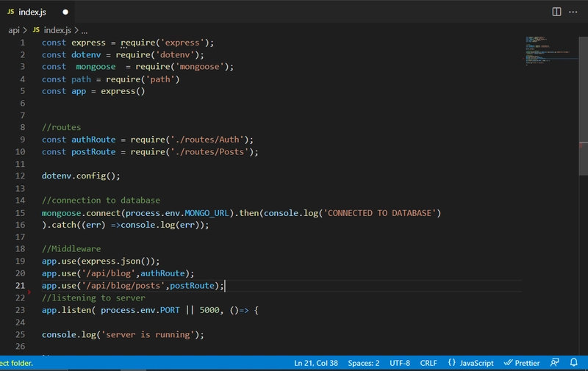Screen dimensions: 588x371
Task: Click 'express()' call on line 5
Action: coord(123,91)
